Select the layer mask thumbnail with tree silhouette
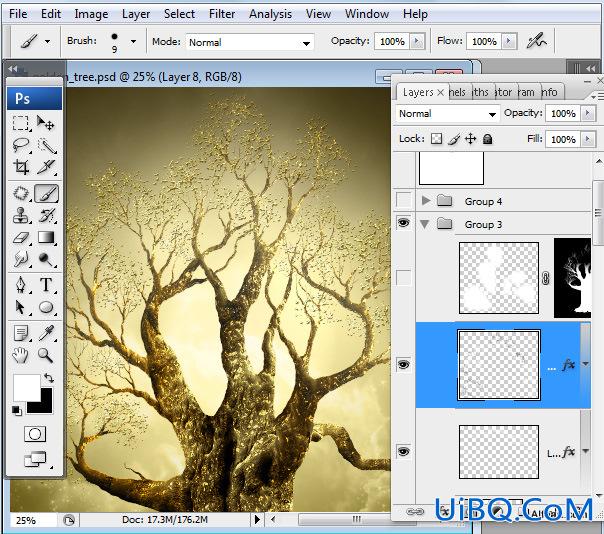 572,278
